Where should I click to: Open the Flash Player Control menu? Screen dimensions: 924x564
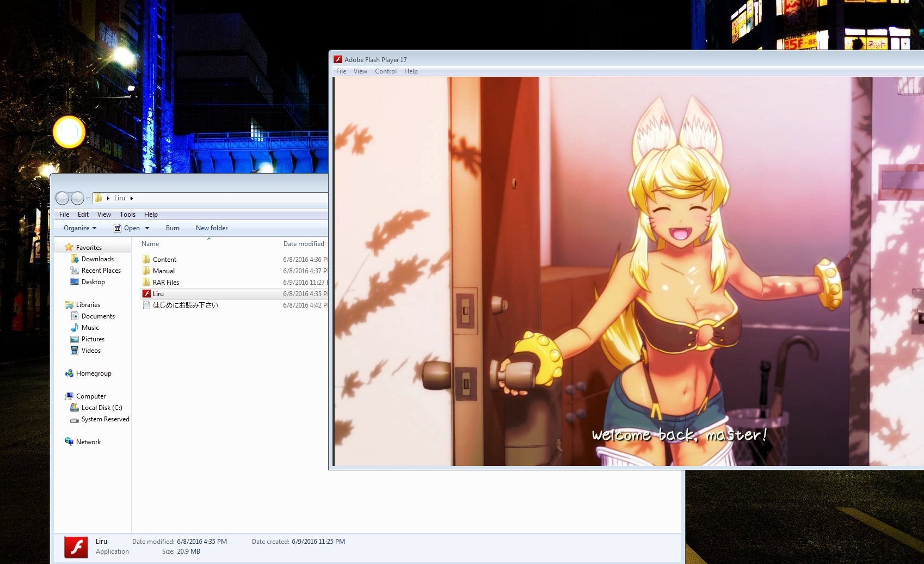point(386,71)
